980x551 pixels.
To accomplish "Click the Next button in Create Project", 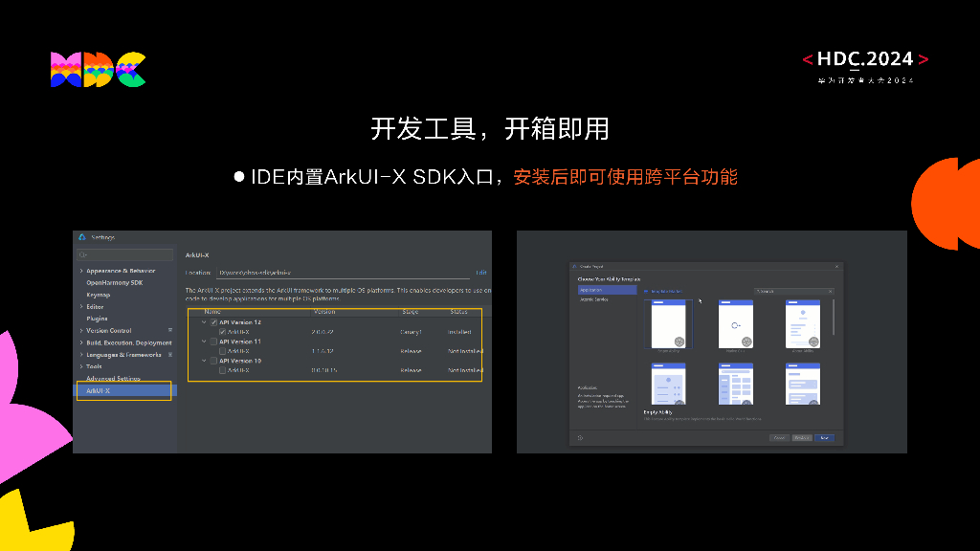I will 824,438.
